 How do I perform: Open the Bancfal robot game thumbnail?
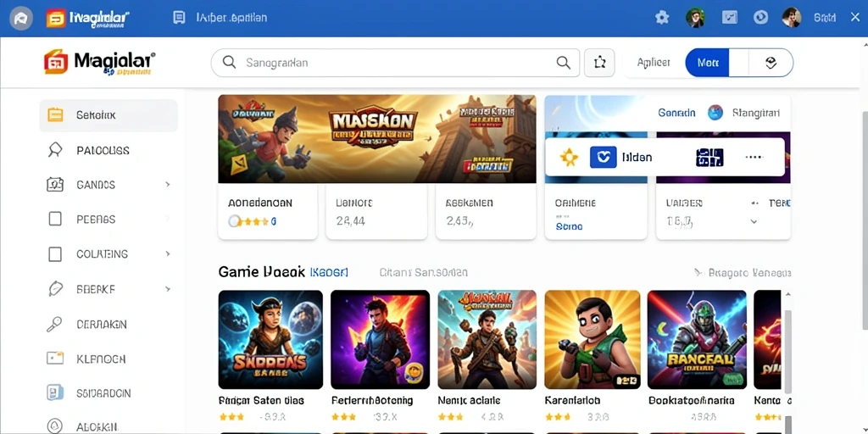tap(697, 339)
